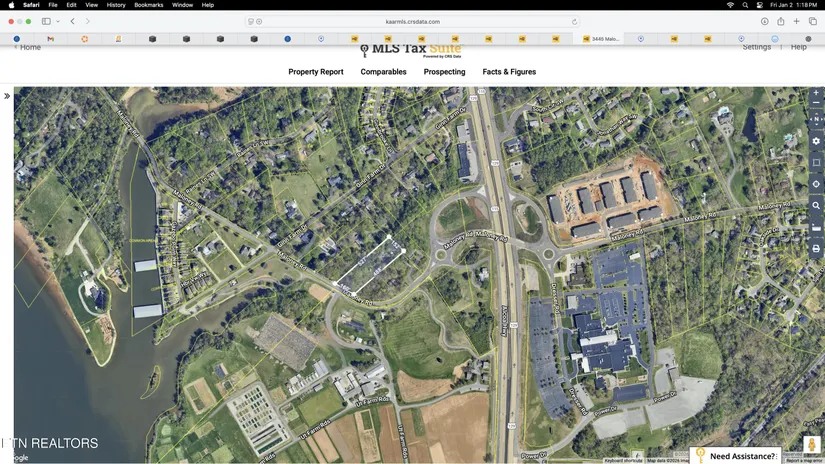
Task: Expand the left side panel arrows
Action: (x=7, y=96)
